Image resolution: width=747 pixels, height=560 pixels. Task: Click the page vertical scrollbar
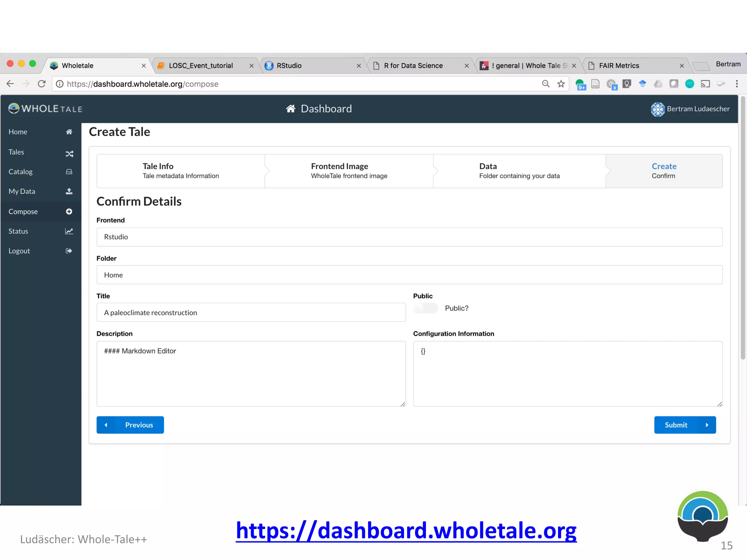click(x=743, y=228)
